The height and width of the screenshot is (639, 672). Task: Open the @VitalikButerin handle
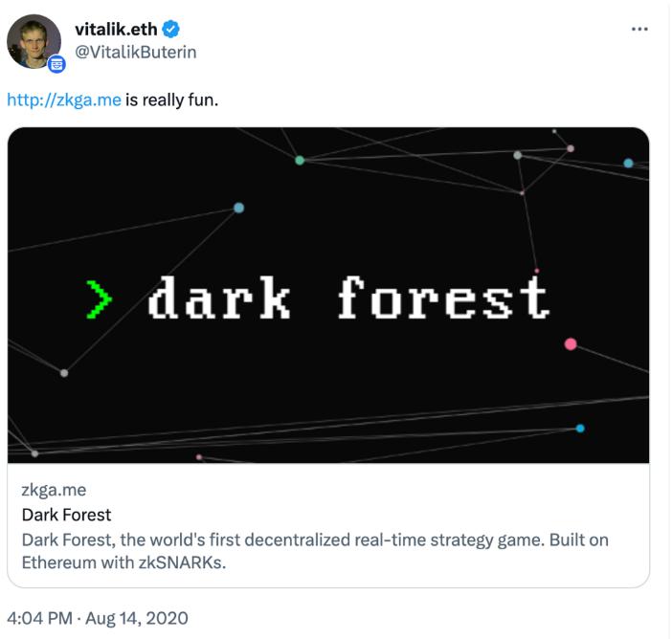click(135, 52)
